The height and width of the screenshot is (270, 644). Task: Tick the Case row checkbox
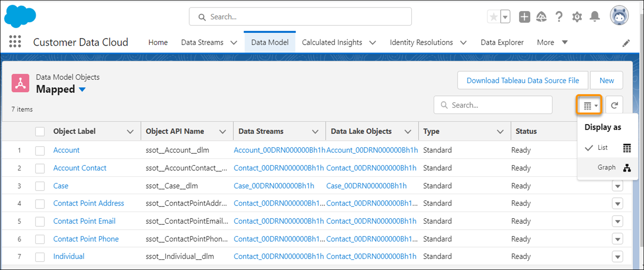[40, 186]
